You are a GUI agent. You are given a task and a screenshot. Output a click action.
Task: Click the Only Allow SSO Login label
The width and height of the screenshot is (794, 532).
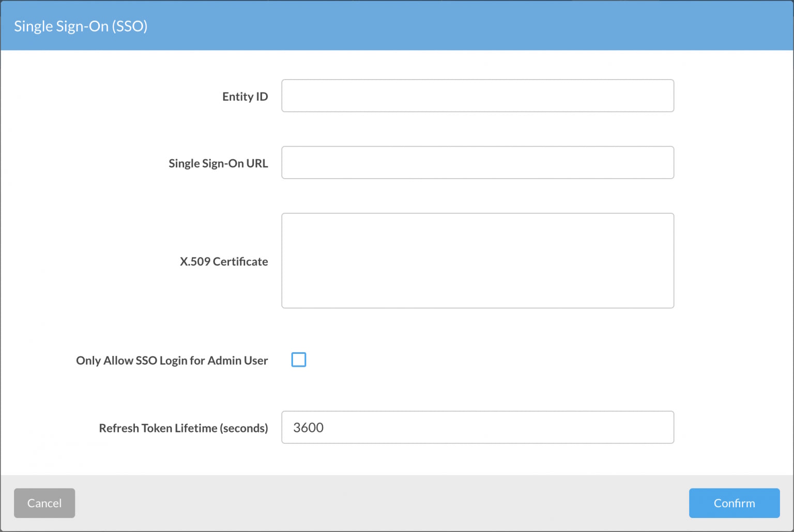[x=171, y=361]
